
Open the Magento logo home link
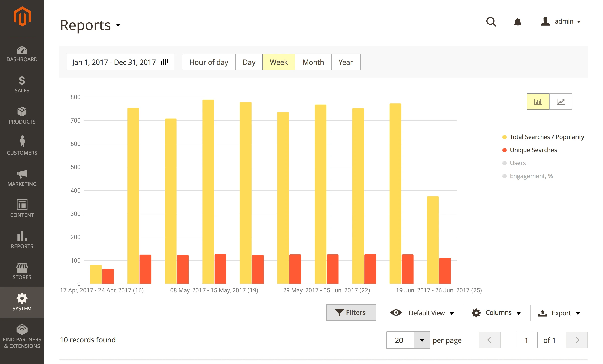(22, 17)
